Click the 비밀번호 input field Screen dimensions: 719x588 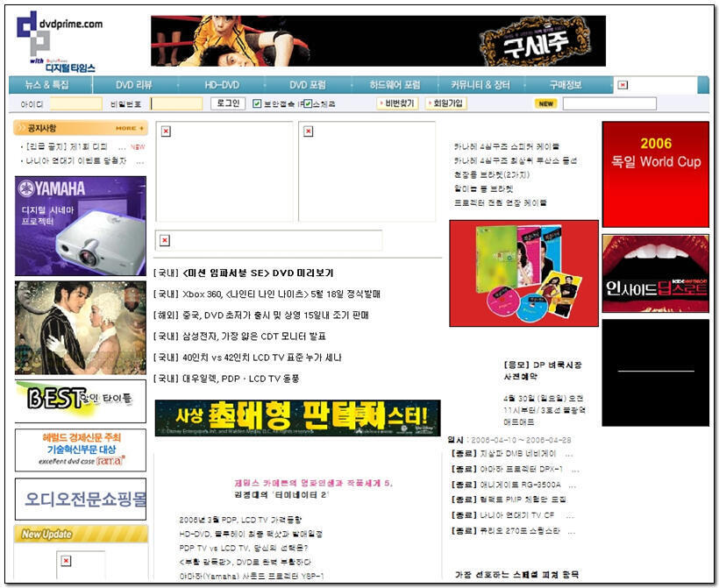pos(176,104)
